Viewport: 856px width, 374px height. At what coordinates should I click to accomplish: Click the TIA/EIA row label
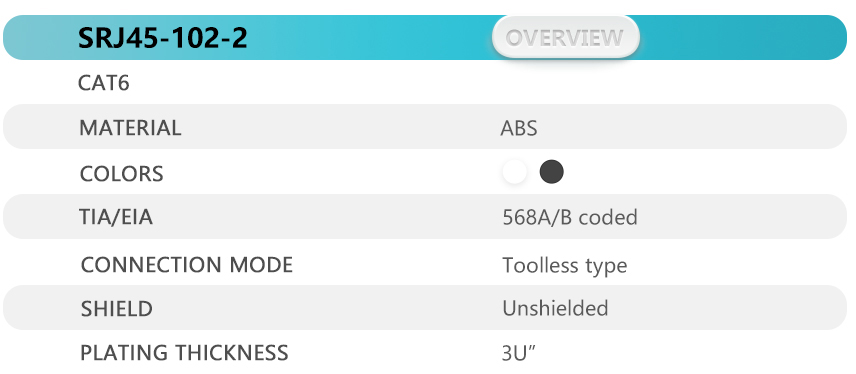(x=116, y=217)
